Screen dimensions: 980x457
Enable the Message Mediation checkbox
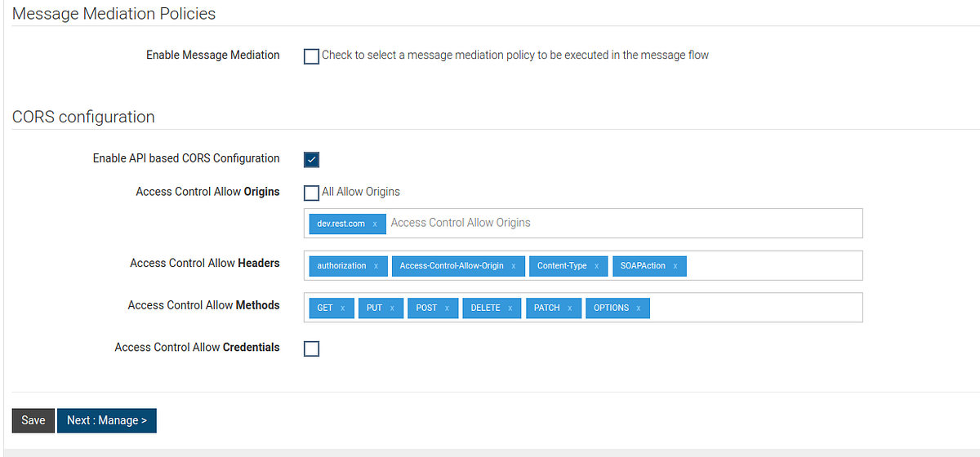pos(311,56)
